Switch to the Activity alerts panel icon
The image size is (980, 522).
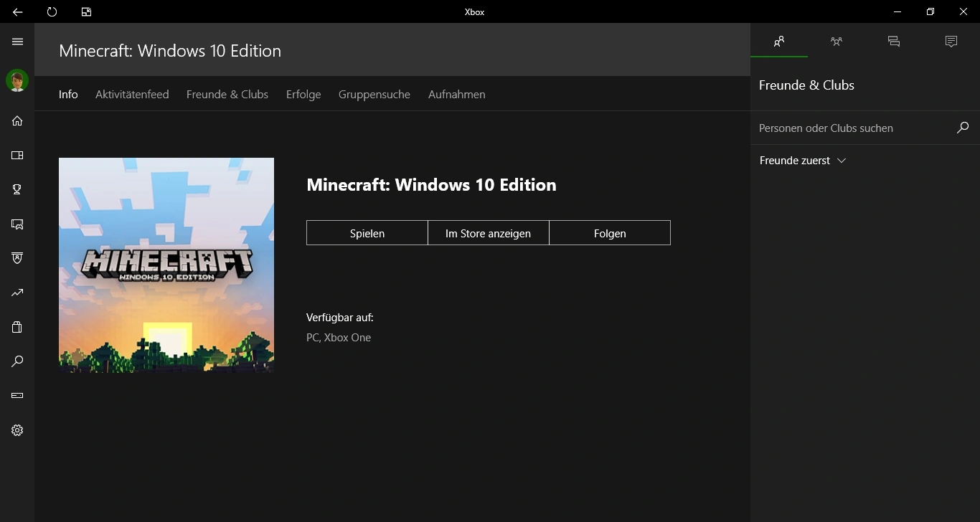point(951,42)
